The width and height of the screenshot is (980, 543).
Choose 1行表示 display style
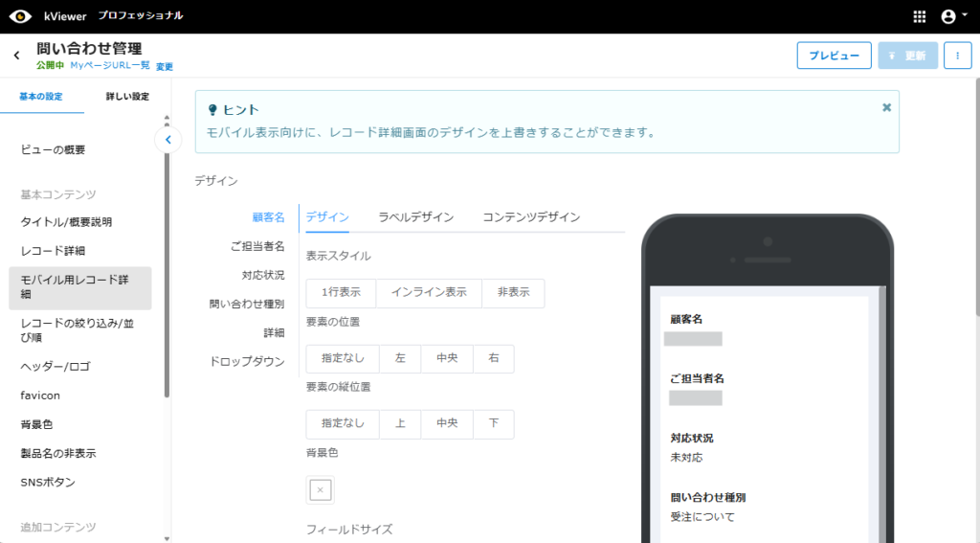(x=342, y=293)
